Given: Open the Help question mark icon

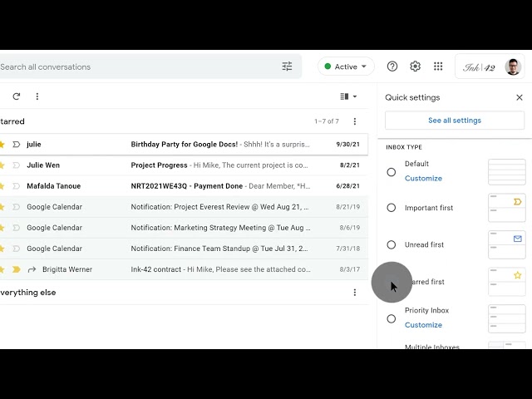Looking at the screenshot, I should 392,66.
